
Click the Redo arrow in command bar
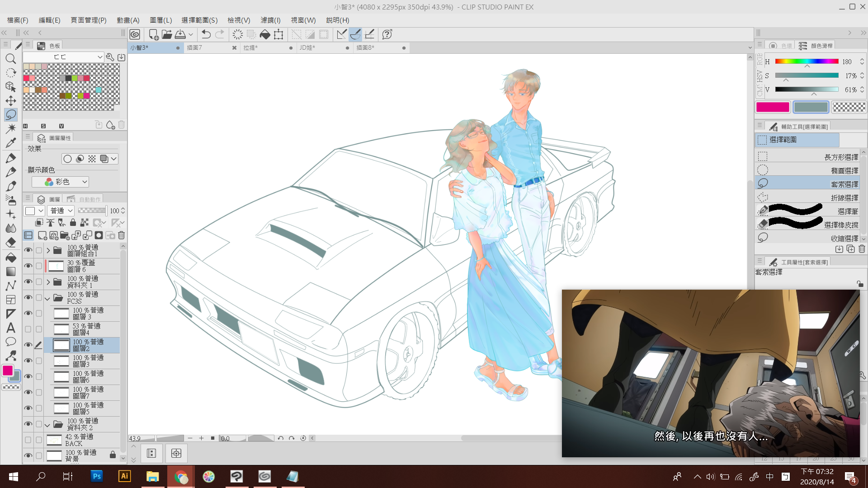[x=220, y=34]
